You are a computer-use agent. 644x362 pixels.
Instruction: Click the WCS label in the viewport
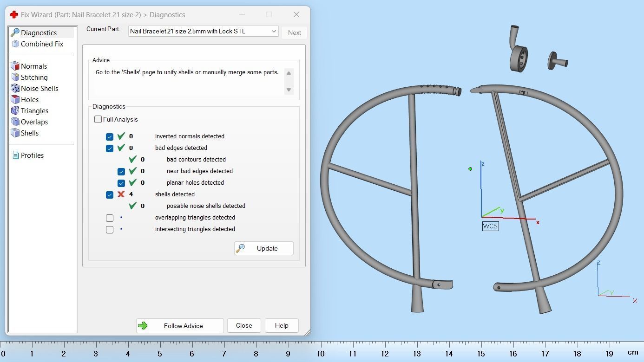tap(490, 226)
